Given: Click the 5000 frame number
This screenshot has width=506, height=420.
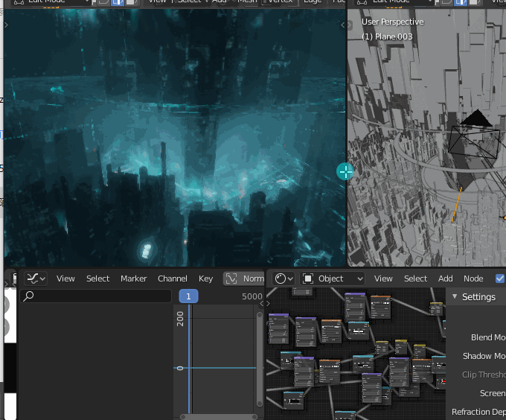Looking at the screenshot, I should pyautogui.click(x=252, y=296).
